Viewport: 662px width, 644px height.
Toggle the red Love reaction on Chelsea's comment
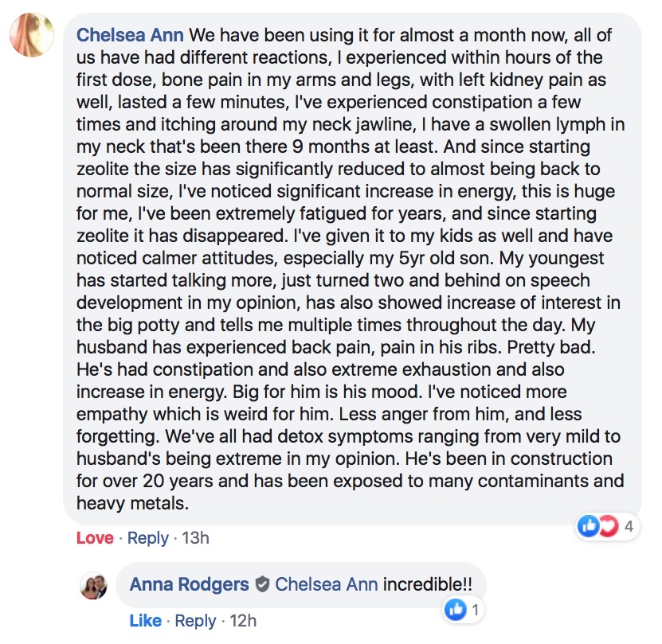[x=95, y=538]
